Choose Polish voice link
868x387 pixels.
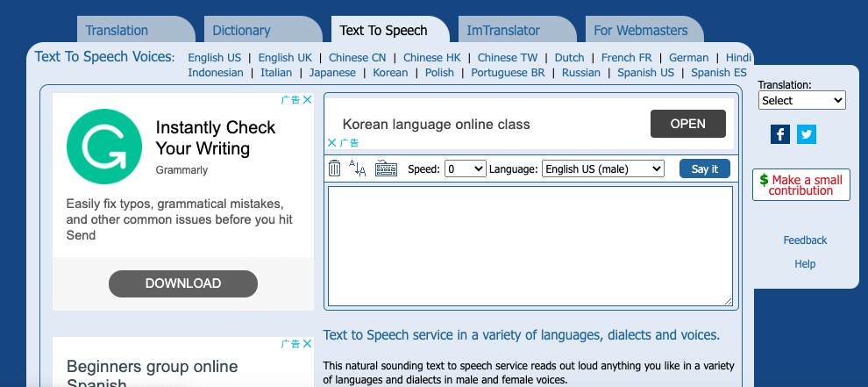click(439, 73)
